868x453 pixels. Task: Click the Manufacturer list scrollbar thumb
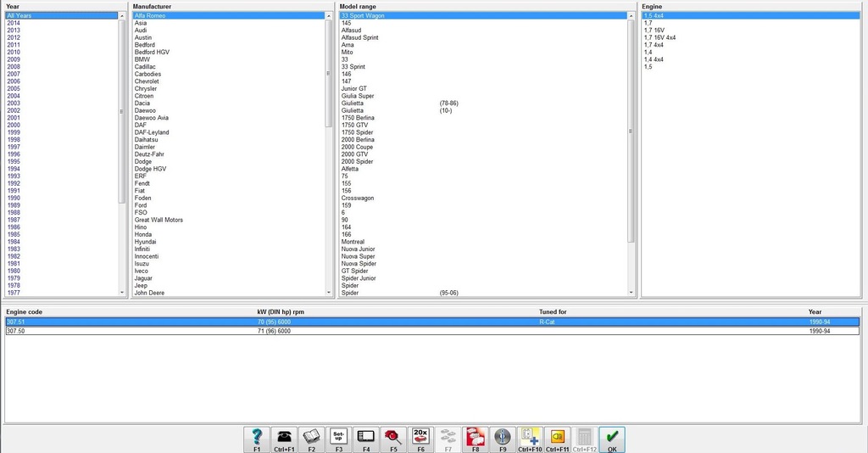click(x=328, y=74)
